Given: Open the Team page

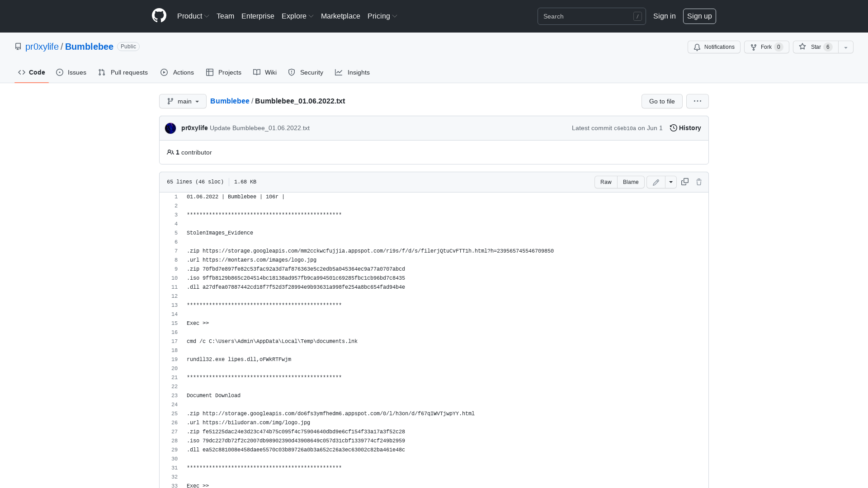Looking at the screenshot, I should pyautogui.click(x=225, y=16).
